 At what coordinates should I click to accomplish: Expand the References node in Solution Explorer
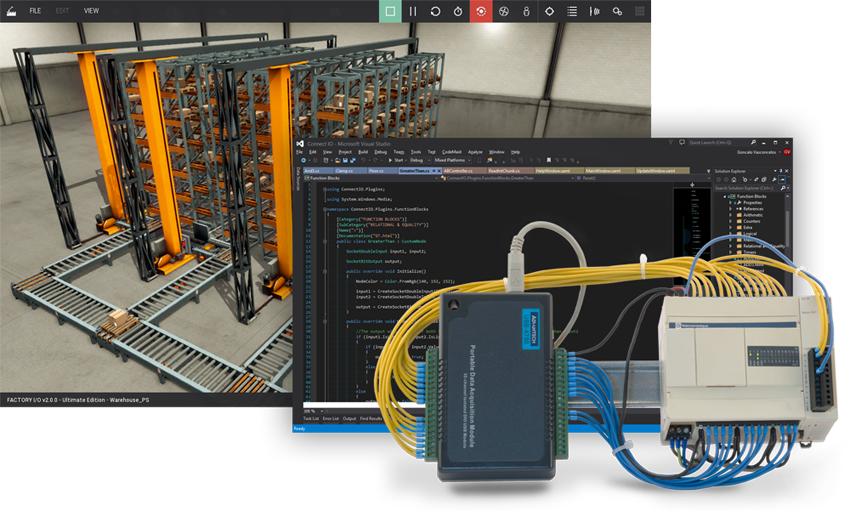[730, 209]
